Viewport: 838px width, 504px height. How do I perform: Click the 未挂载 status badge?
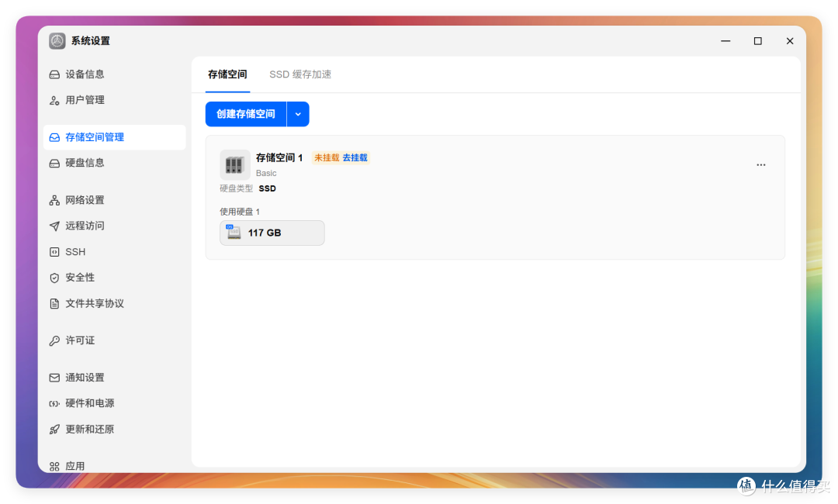(x=327, y=158)
